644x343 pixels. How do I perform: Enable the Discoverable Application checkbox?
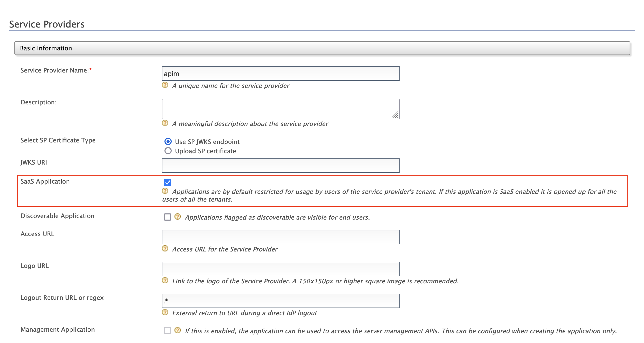(167, 217)
